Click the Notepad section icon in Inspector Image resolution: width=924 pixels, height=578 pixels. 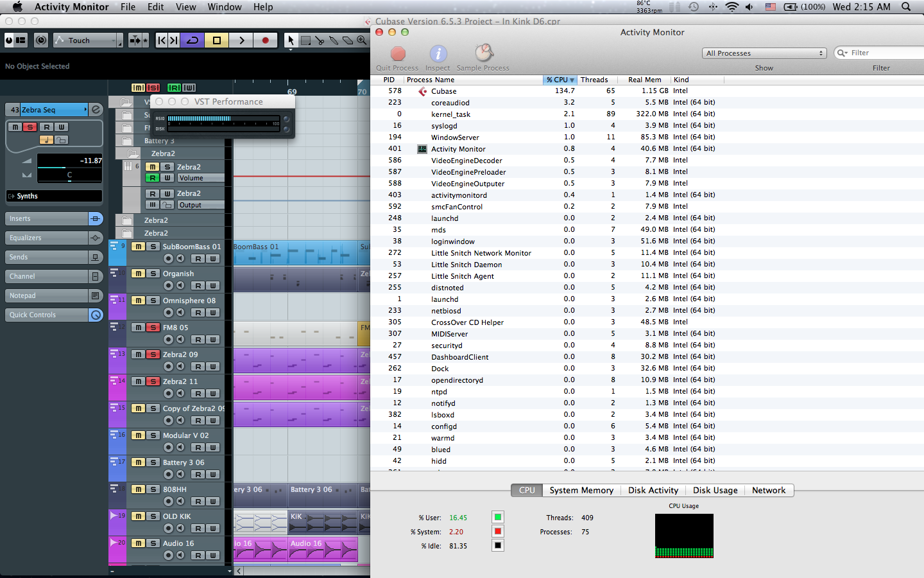point(96,296)
